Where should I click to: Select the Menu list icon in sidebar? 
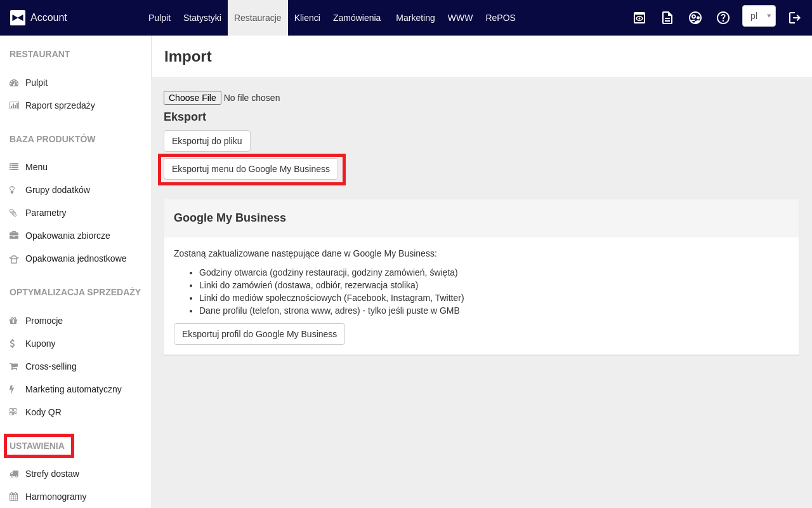click(x=13, y=166)
